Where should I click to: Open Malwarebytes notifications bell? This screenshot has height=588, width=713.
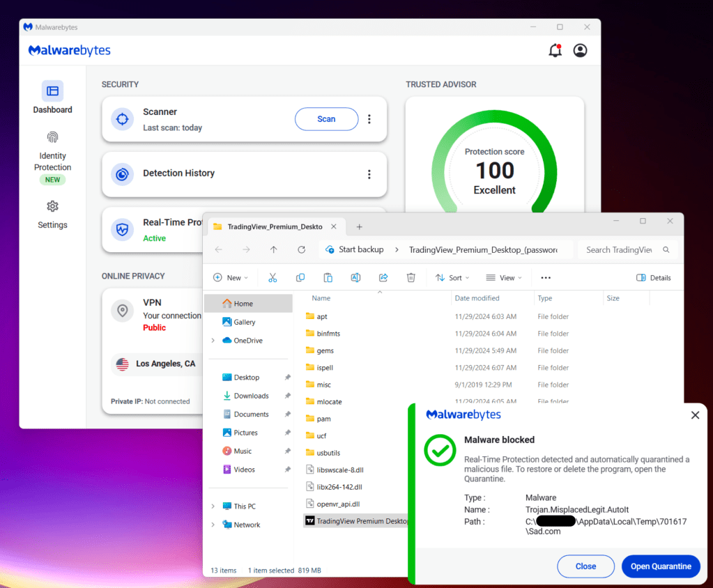(x=555, y=50)
